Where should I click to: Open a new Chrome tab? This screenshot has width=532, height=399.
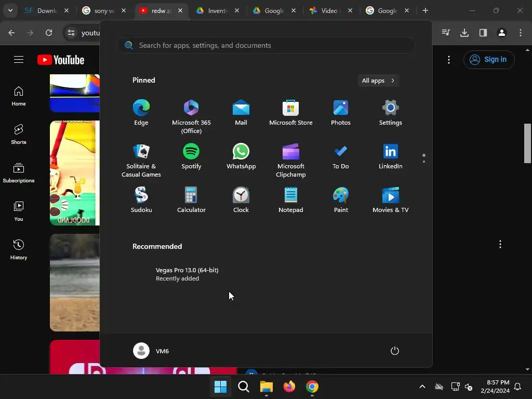(425, 11)
